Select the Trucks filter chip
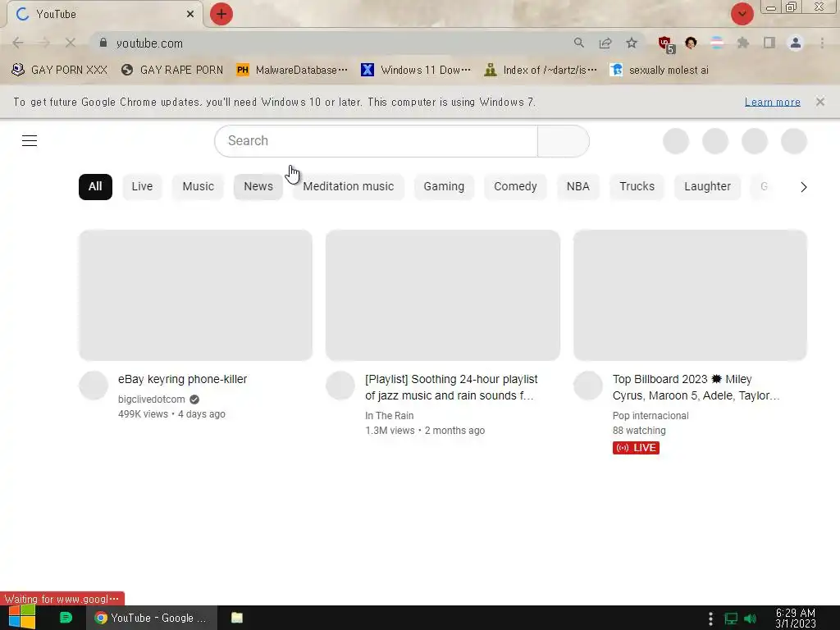This screenshot has width=840, height=630. [x=637, y=186]
